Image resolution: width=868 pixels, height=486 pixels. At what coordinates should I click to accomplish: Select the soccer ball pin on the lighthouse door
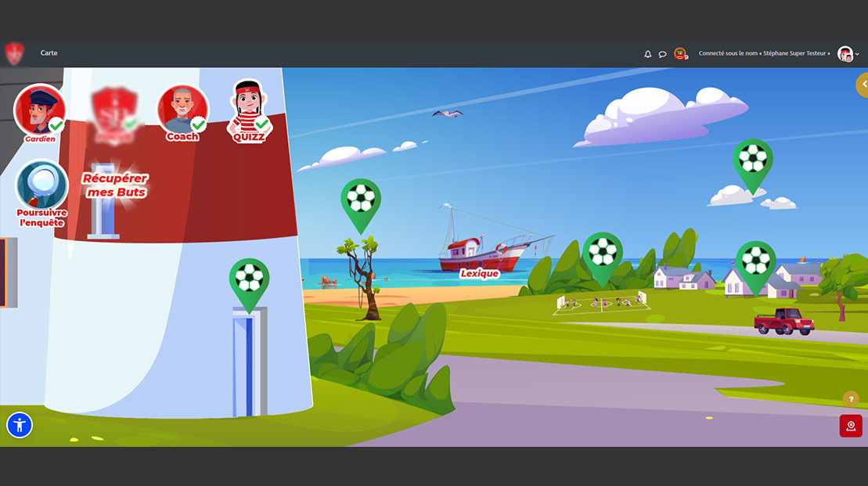(x=249, y=279)
